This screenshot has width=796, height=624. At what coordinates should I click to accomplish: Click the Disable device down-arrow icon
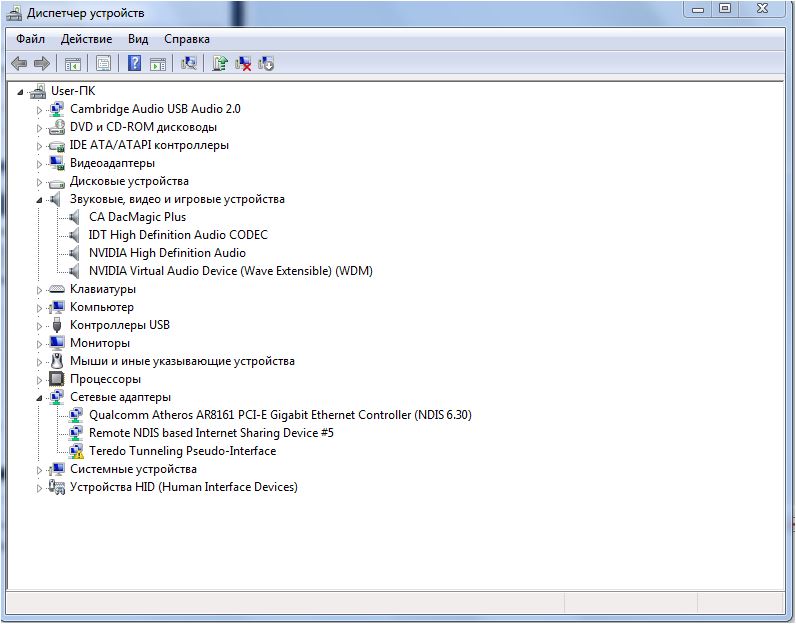pyautogui.click(x=266, y=64)
